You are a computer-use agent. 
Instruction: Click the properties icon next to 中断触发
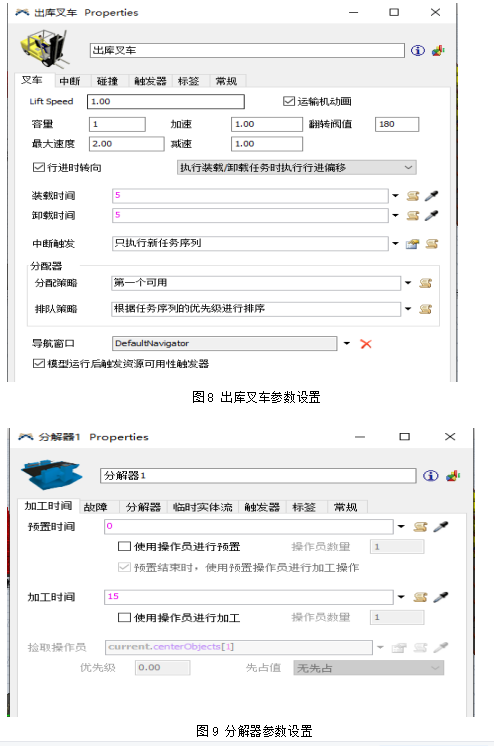(412, 244)
